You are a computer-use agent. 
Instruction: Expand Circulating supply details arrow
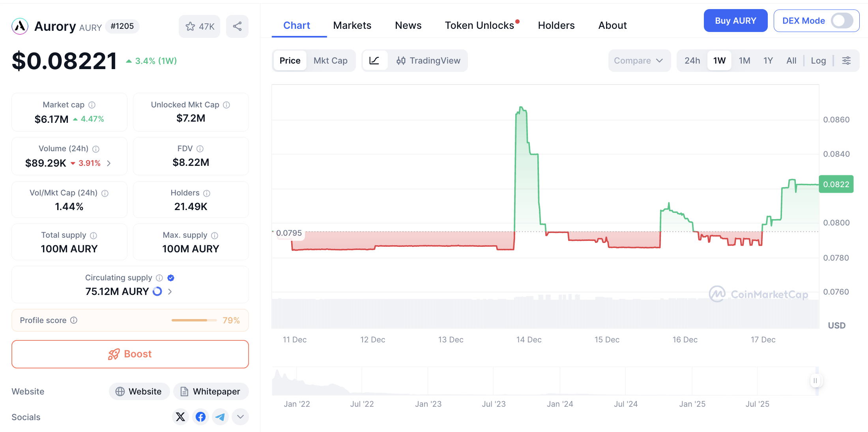point(170,291)
